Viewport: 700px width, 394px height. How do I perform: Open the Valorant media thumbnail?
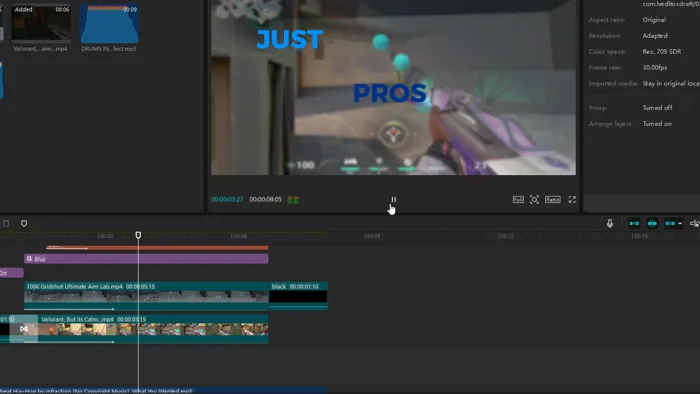(x=41, y=24)
